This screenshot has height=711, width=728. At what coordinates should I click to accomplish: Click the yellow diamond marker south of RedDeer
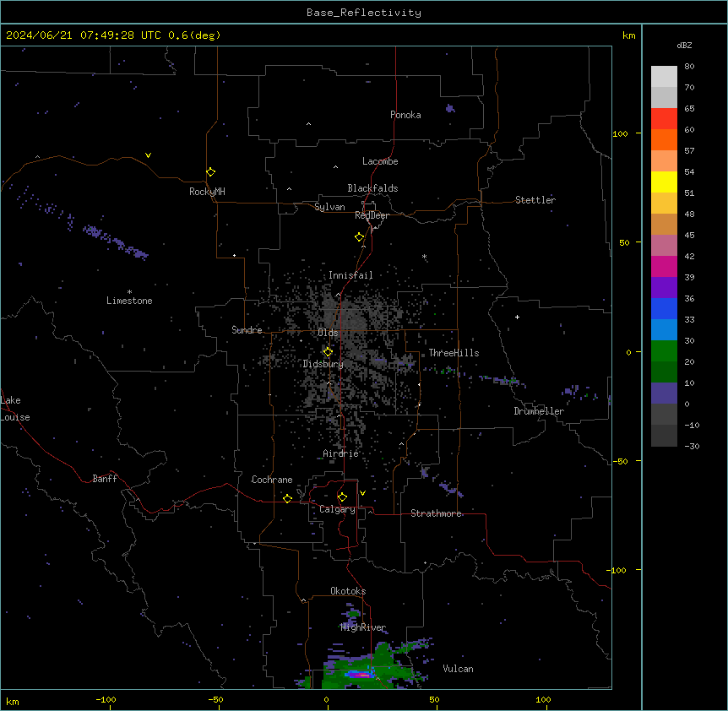click(359, 237)
